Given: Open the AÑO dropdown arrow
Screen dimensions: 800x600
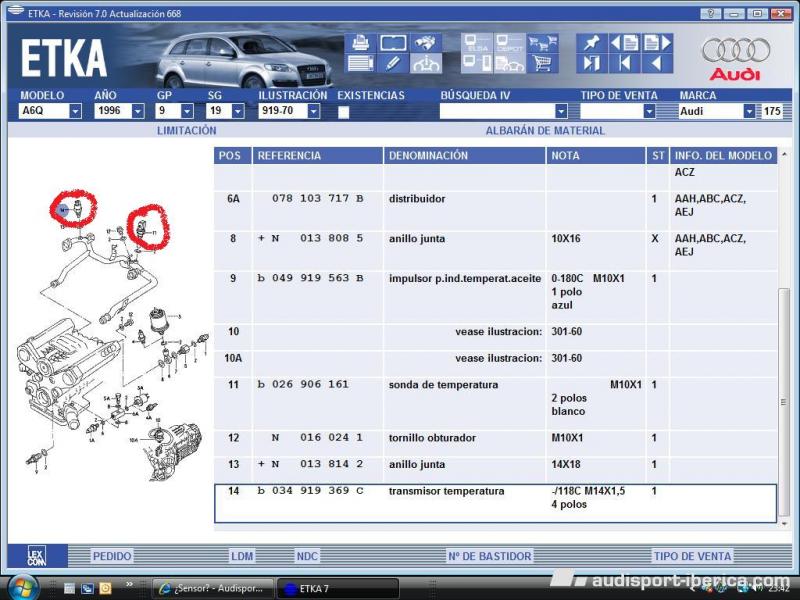Looking at the screenshot, I should click(138, 111).
